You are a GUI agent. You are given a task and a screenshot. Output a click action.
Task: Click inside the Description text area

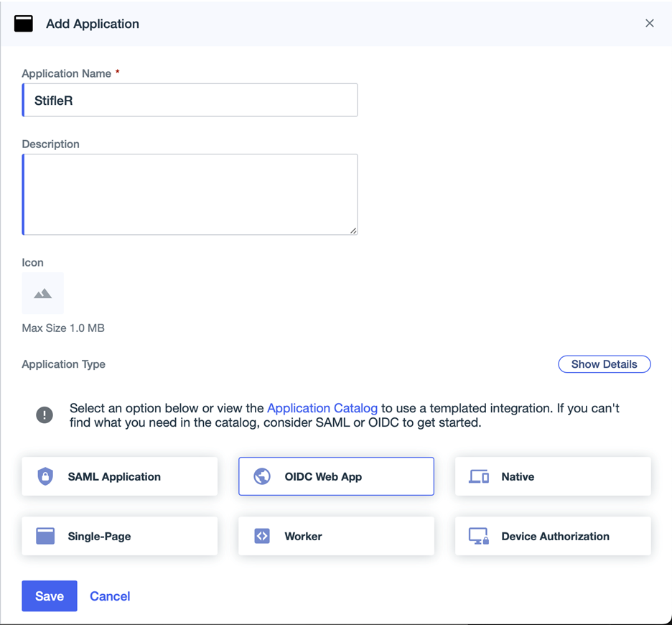pos(190,194)
